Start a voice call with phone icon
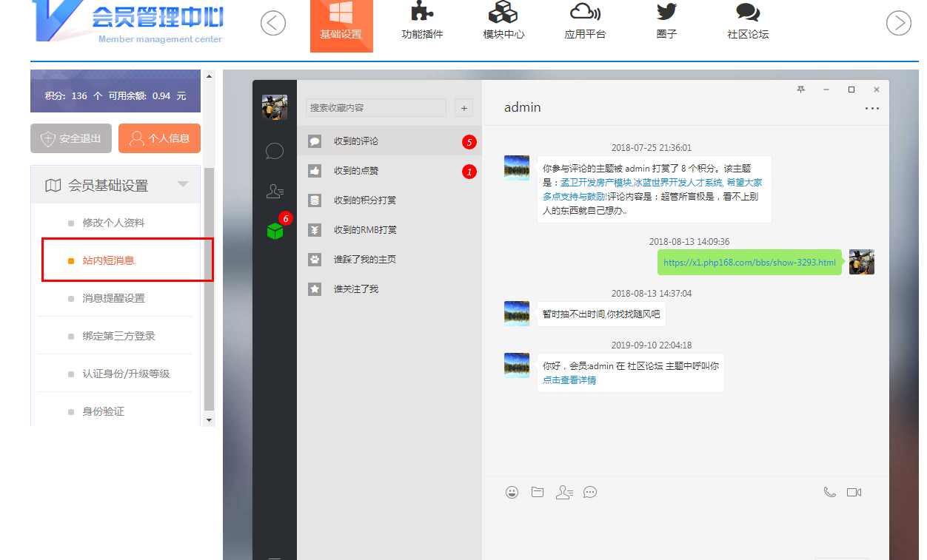Screen dimensions: 927x560 829,492
